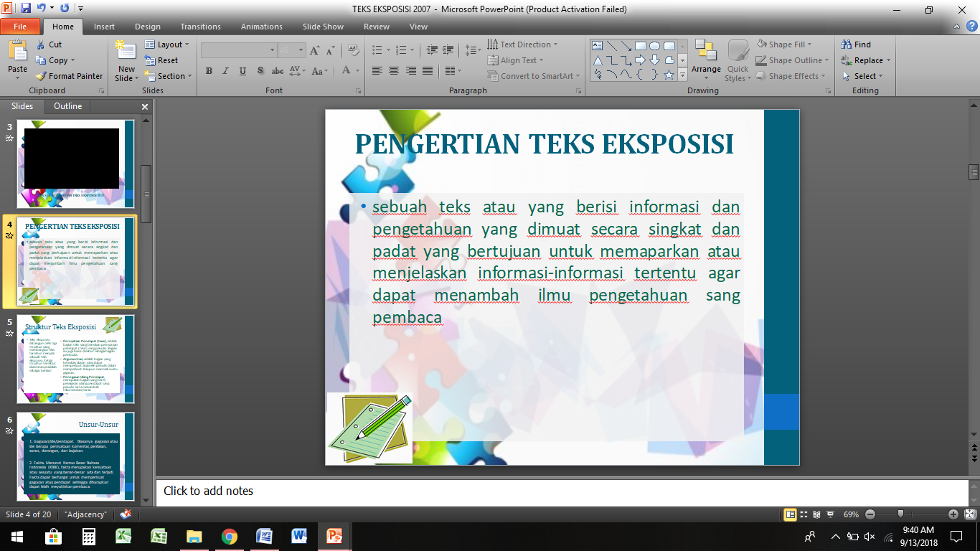
Task: Open the Text Direction dropdown
Action: (522, 44)
